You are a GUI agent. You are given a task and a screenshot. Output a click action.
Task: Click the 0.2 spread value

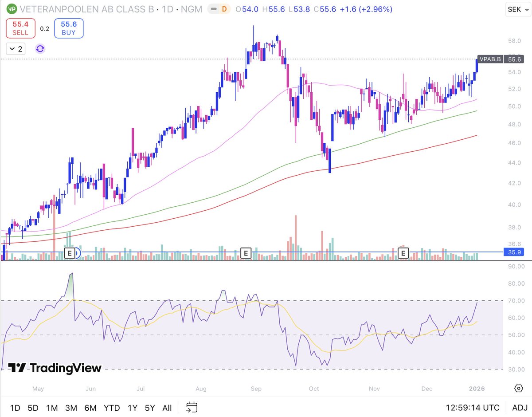[x=44, y=28]
